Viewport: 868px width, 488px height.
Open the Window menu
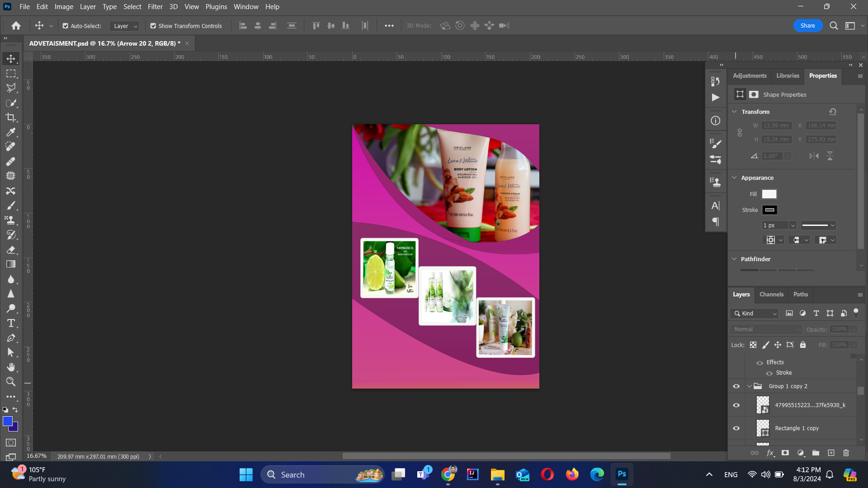246,7
